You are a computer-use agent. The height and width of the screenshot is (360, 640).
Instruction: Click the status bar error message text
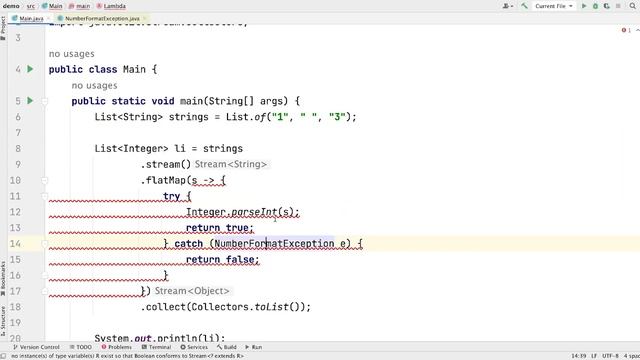[127, 356]
